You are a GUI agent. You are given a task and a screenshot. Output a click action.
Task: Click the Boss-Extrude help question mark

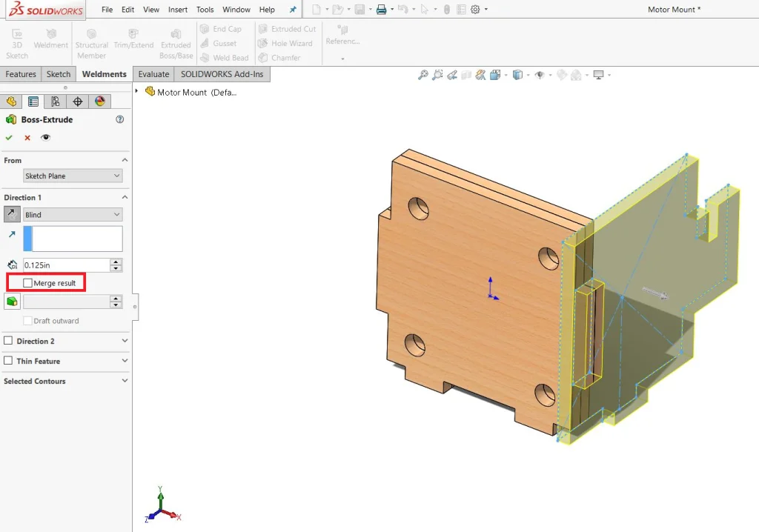(120, 119)
